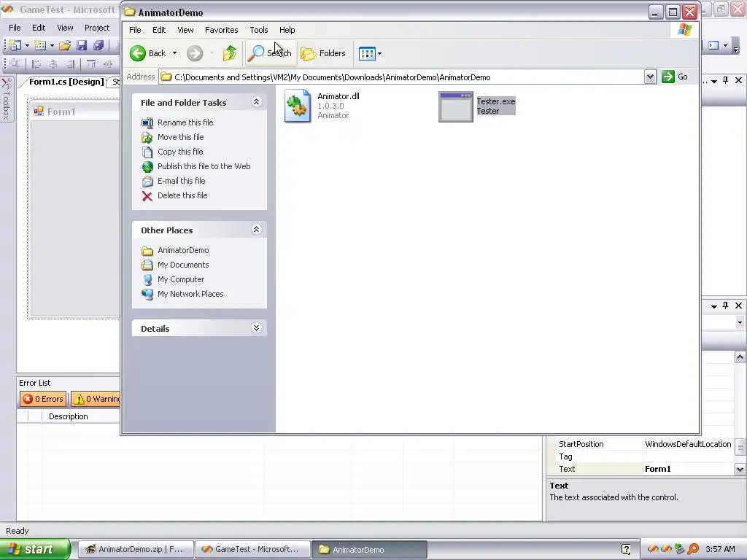Click E-mail this file
Viewport: 747px width, 560px height.
181,181
